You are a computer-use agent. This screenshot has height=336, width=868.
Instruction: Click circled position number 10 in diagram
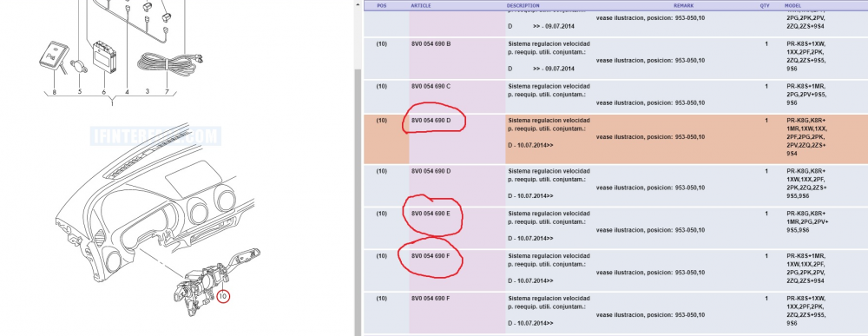[222, 297]
